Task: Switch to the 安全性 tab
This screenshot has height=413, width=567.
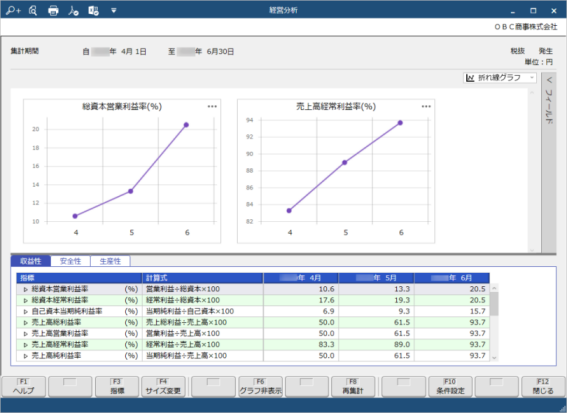Action: click(71, 261)
